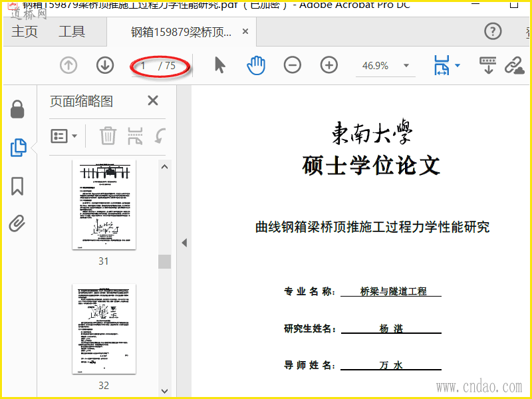
Task: Go to next page with down arrow
Action: (x=105, y=65)
